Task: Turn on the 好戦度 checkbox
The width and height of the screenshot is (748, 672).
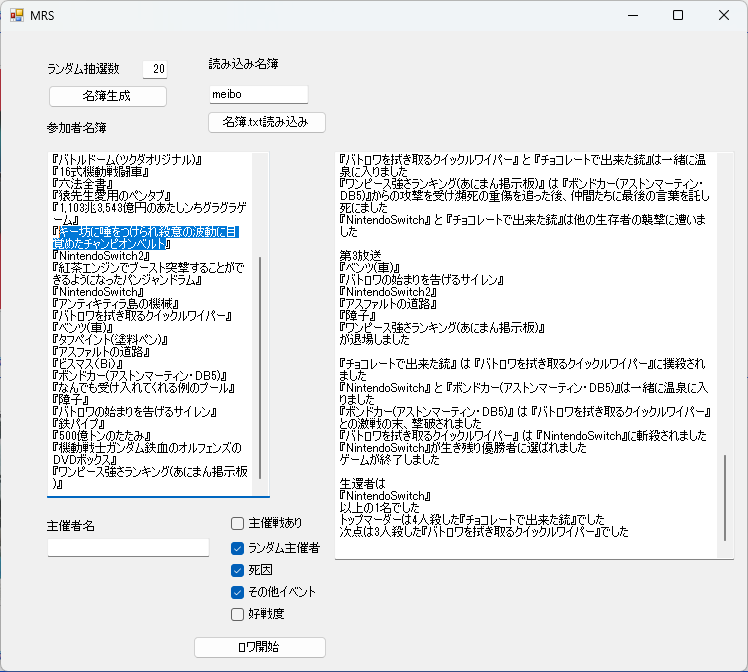Action: click(x=238, y=614)
